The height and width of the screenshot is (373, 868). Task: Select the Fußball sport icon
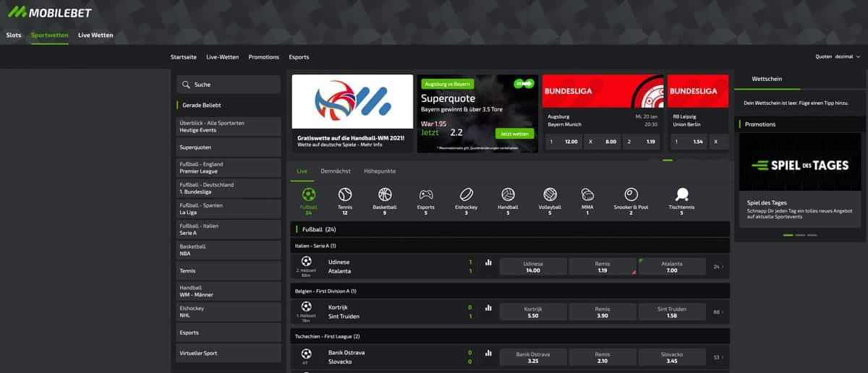[x=309, y=194]
